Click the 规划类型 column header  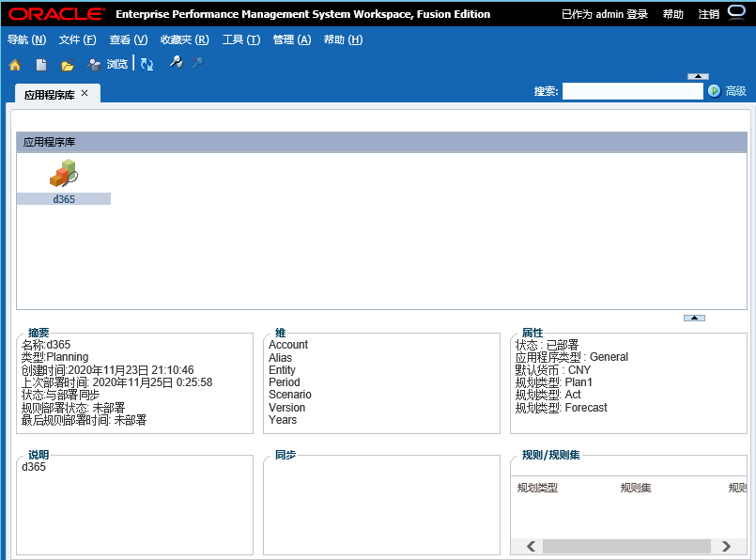[537, 488]
